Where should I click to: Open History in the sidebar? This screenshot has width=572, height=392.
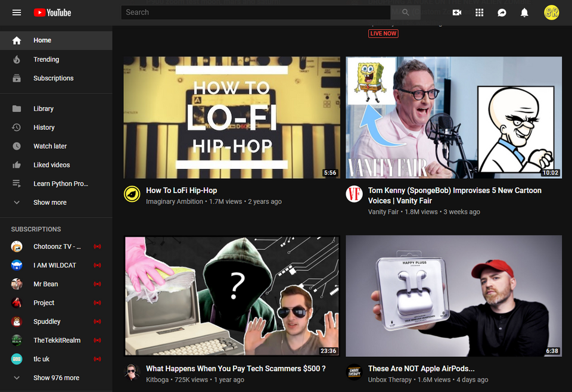point(56,127)
